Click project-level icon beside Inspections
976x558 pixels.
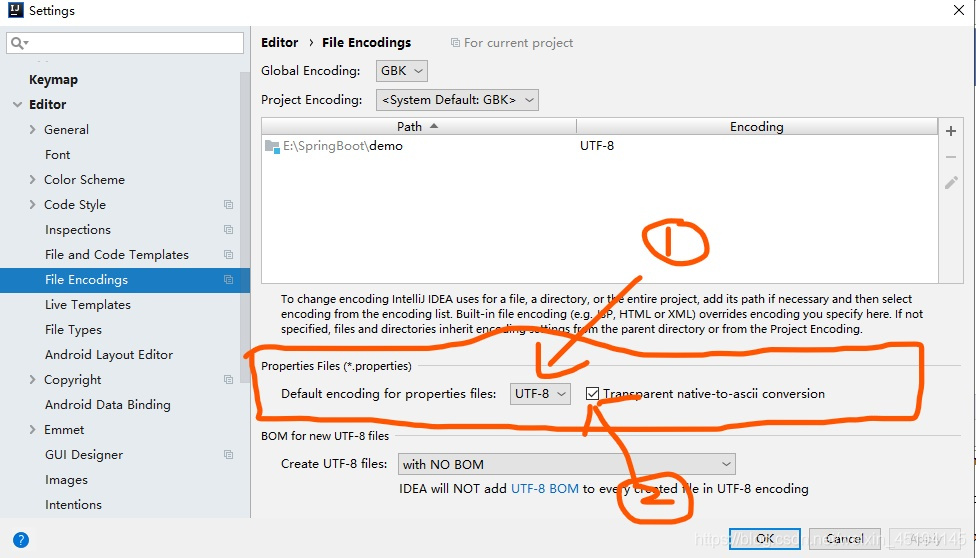[x=228, y=229]
